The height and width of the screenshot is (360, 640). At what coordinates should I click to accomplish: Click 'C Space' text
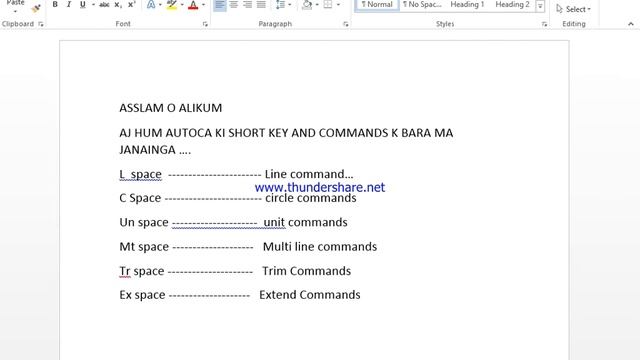140,198
